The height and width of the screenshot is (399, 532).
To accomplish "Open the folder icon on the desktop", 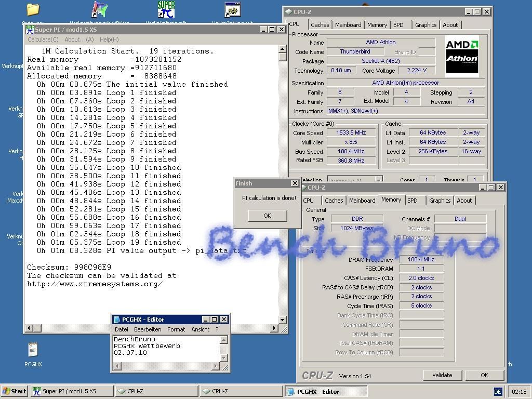I will pyautogui.click(x=33, y=9).
